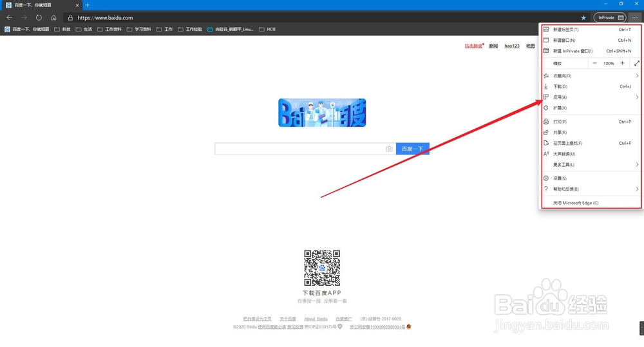Choose 新建标签页(T) from the menu
644x347 pixels.
591,30
